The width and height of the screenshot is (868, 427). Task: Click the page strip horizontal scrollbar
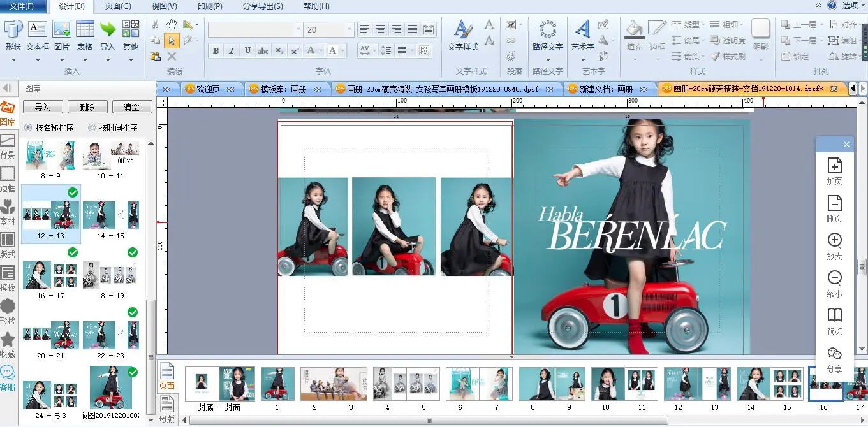coord(429,421)
